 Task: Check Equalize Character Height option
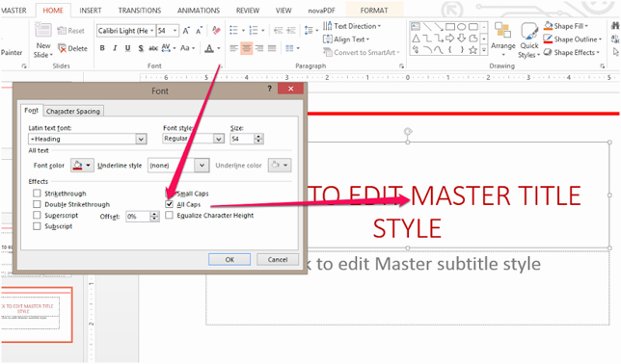tap(169, 216)
